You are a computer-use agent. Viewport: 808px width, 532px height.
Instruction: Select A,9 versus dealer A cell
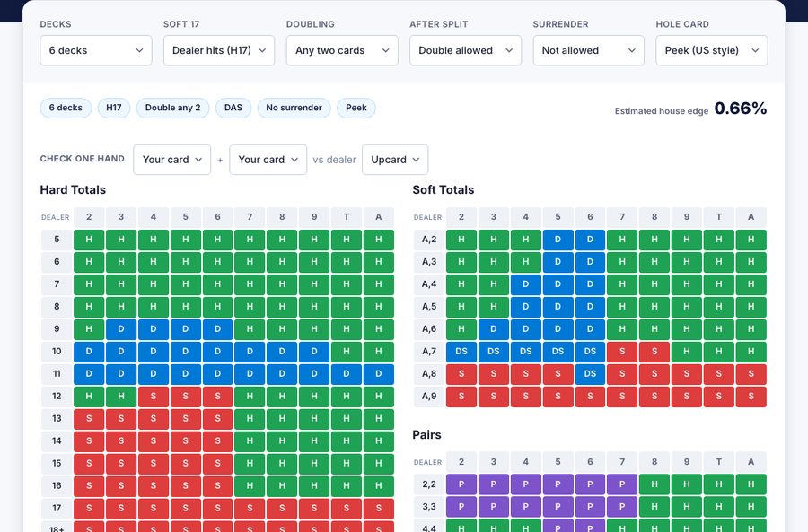[x=751, y=396]
